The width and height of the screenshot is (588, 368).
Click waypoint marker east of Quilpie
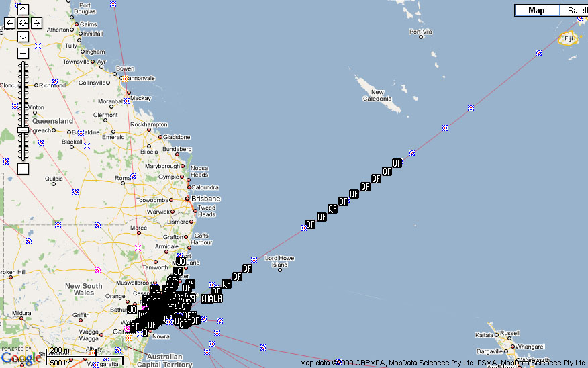(75, 193)
